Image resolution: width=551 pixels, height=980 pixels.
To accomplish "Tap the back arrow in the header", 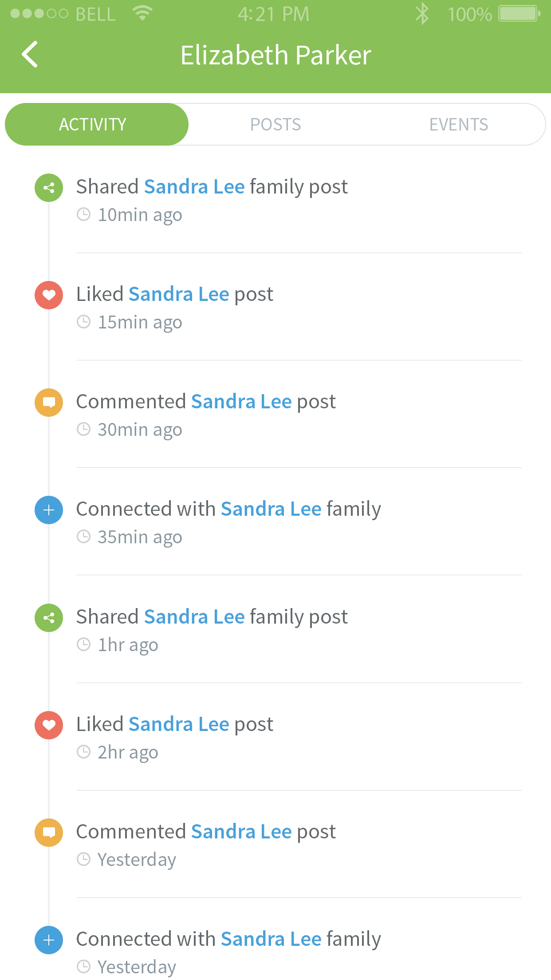I will coord(30,55).
